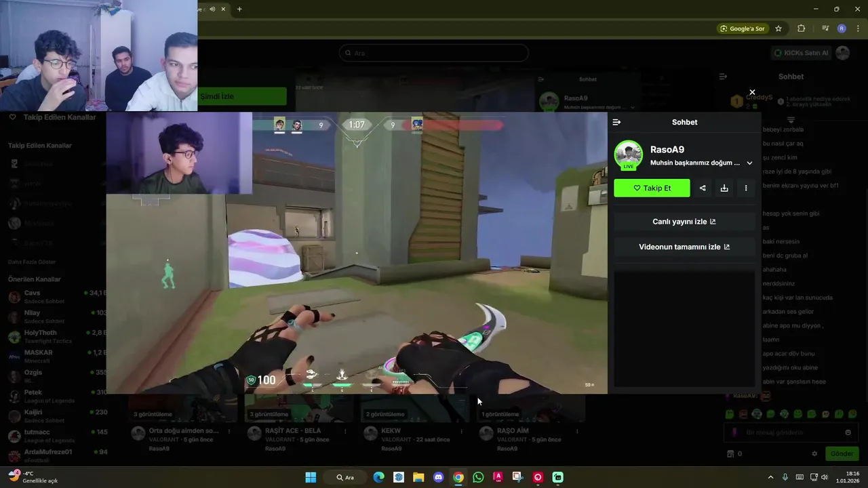This screenshot has width=868, height=488.
Task: Focus the Kick search bar Ara
Action: tap(434, 53)
